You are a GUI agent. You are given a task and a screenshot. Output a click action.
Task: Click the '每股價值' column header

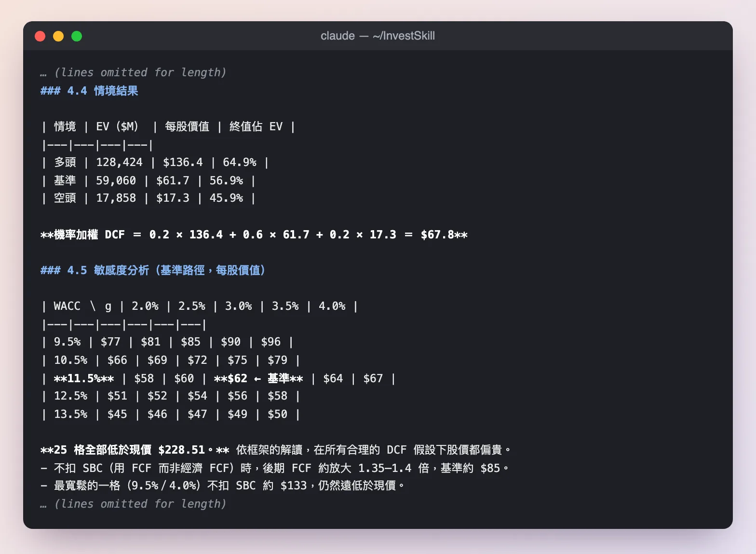[x=187, y=126]
